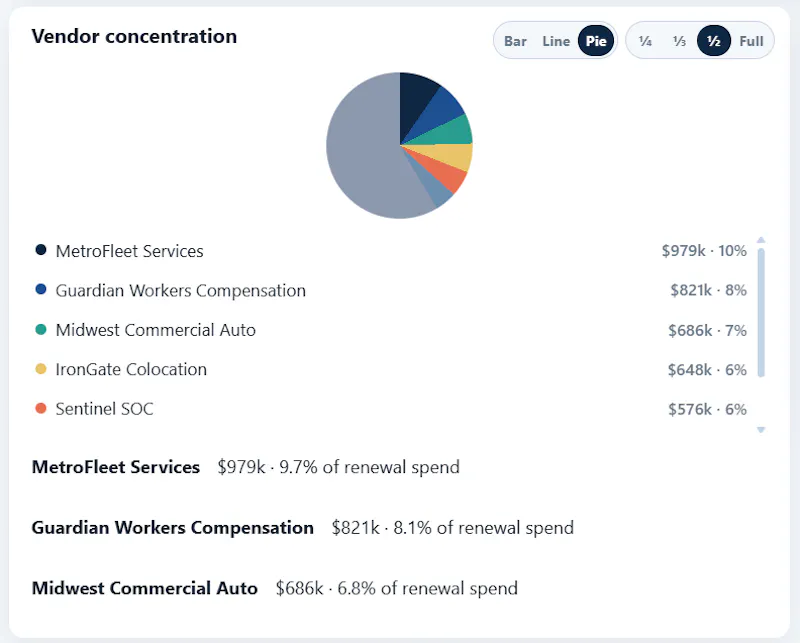The height and width of the screenshot is (643, 800).
Task: Select the dark navy pie slice
Action: (x=416, y=100)
